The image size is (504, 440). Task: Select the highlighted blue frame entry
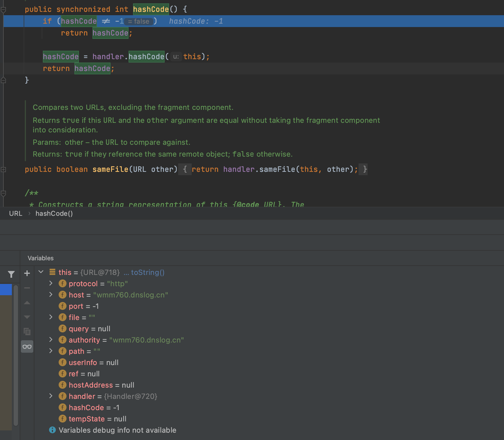click(6, 290)
